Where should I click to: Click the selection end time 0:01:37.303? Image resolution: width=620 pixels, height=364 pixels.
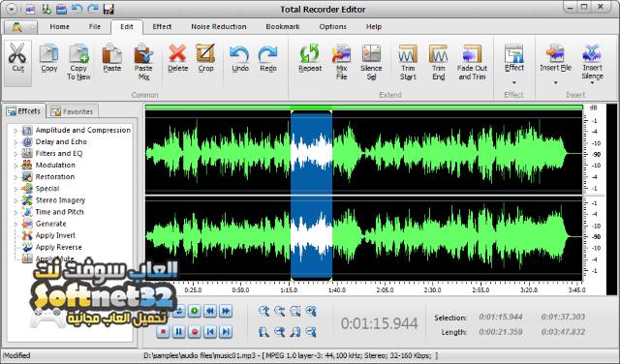coord(563,317)
